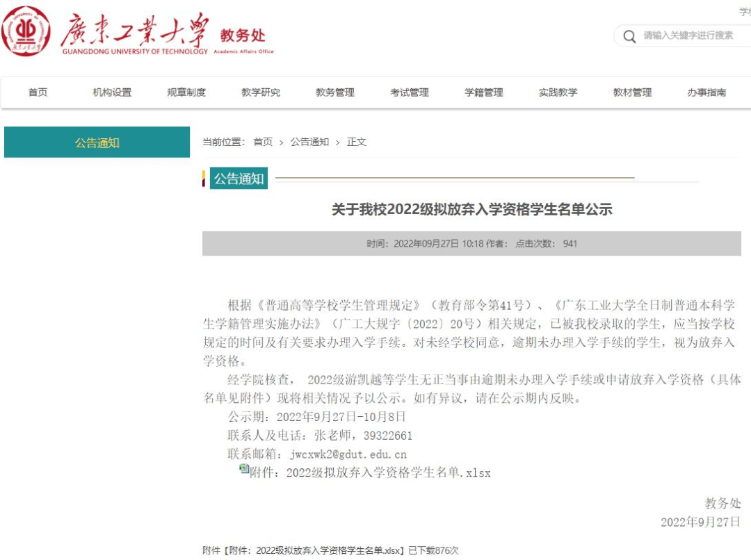Click the university emblem logo

(x=26, y=31)
